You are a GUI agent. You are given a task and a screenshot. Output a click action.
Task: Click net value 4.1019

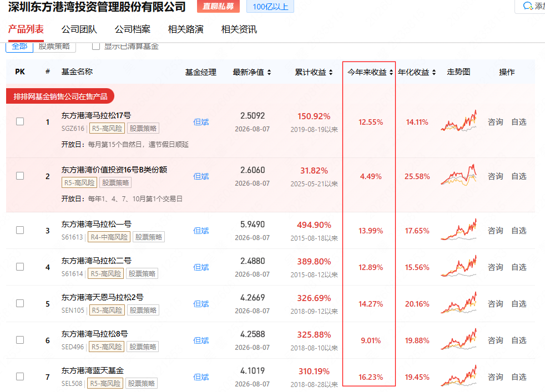pos(253,371)
